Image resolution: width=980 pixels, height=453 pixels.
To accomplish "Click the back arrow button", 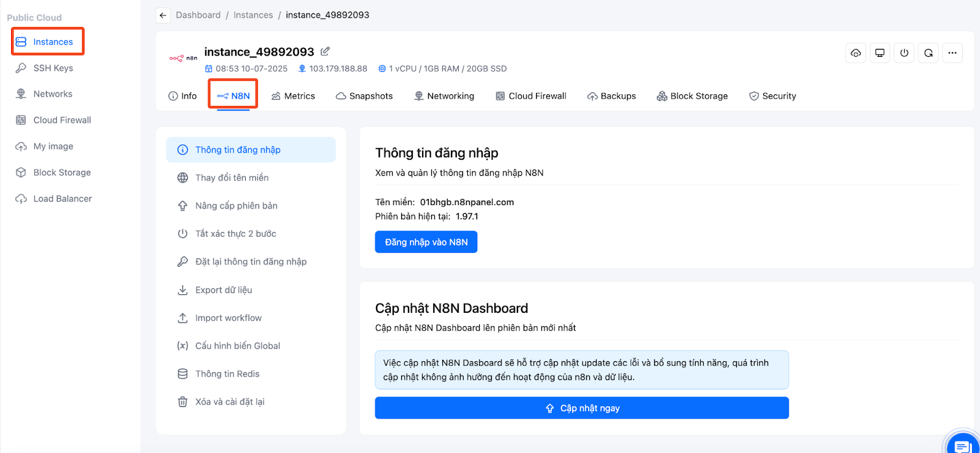I will 163,15.
